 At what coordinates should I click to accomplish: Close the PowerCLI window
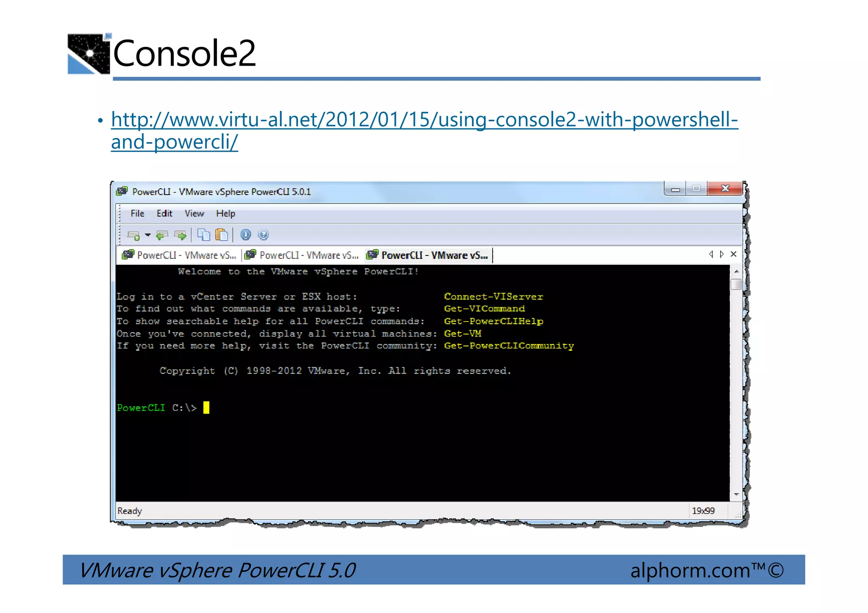725,189
